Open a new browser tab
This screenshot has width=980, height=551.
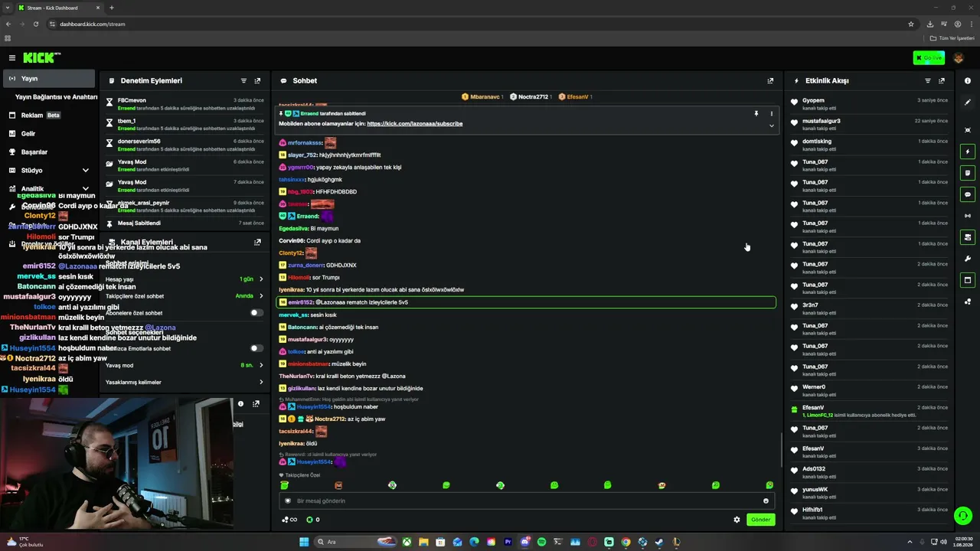click(x=112, y=8)
